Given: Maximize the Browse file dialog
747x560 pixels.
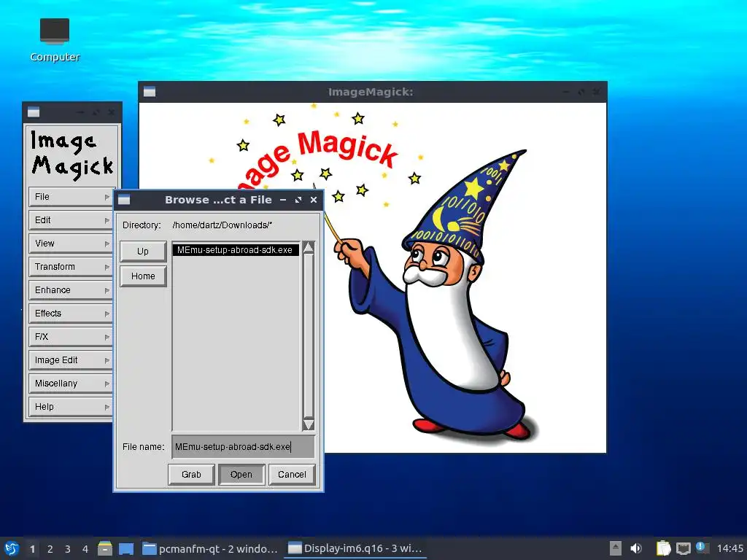Looking at the screenshot, I should pos(298,200).
